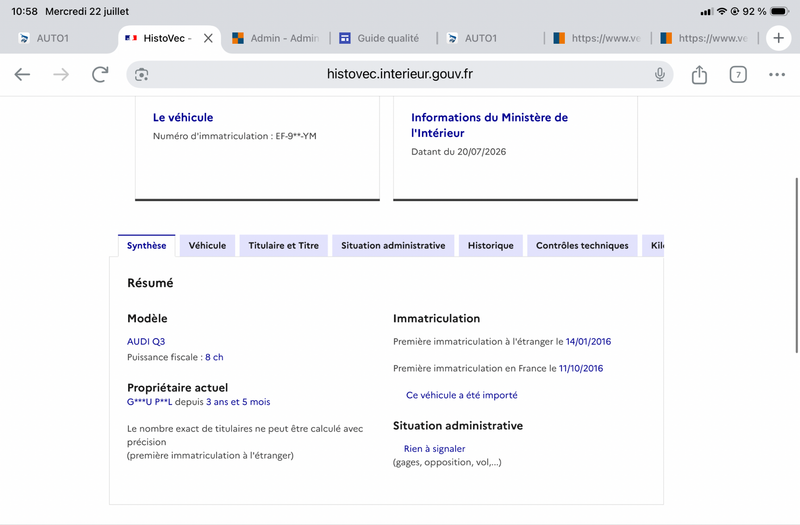Open the browser three-dots menu
The width and height of the screenshot is (800, 525).
[x=777, y=74]
